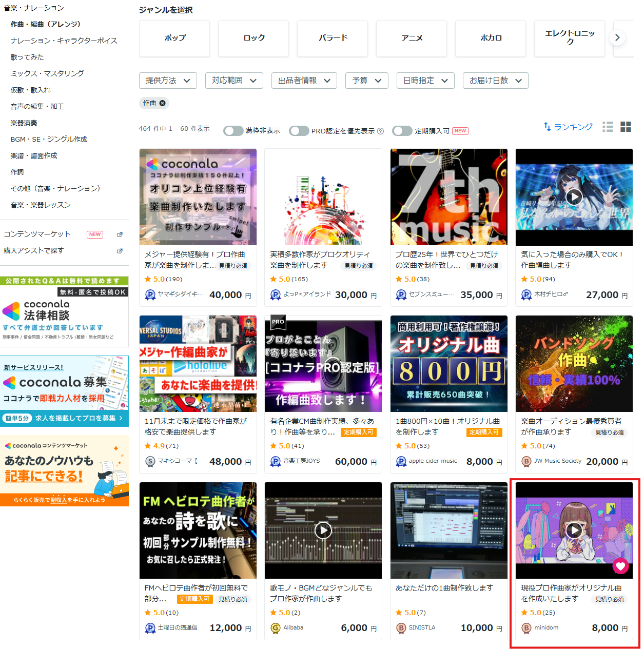The width and height of the screenshot is (644, 649).
Task: Open the 7th music service thumbnail
Action: pos(449,197)
